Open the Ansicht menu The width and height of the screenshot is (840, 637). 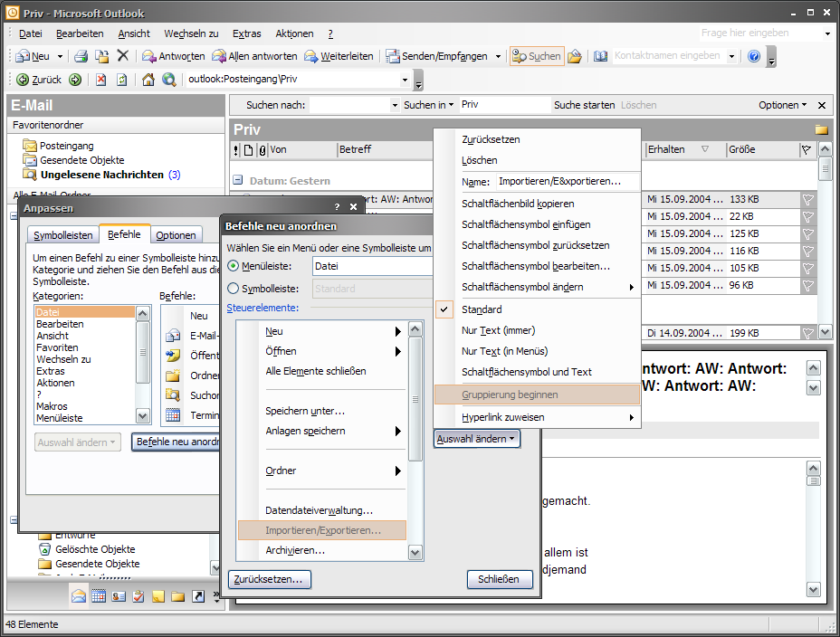pyautogui.click(x=133, y=33)
